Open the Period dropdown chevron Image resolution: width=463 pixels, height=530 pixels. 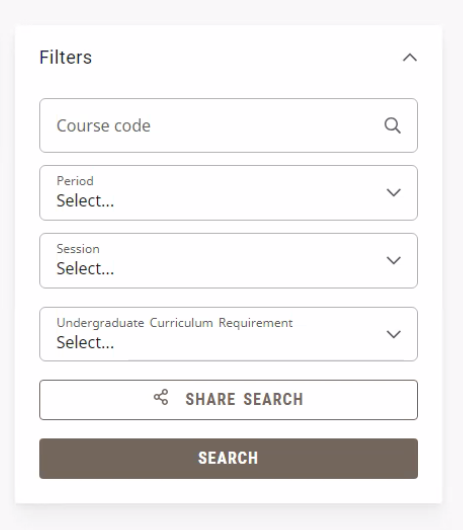393,192
